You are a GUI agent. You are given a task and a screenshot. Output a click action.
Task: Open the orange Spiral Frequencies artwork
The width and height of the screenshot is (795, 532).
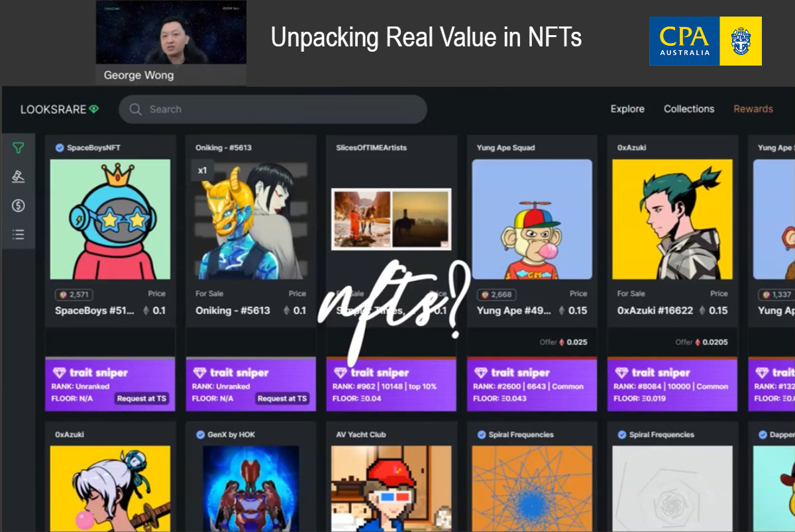pyautogui.click(x=532, y=489)
